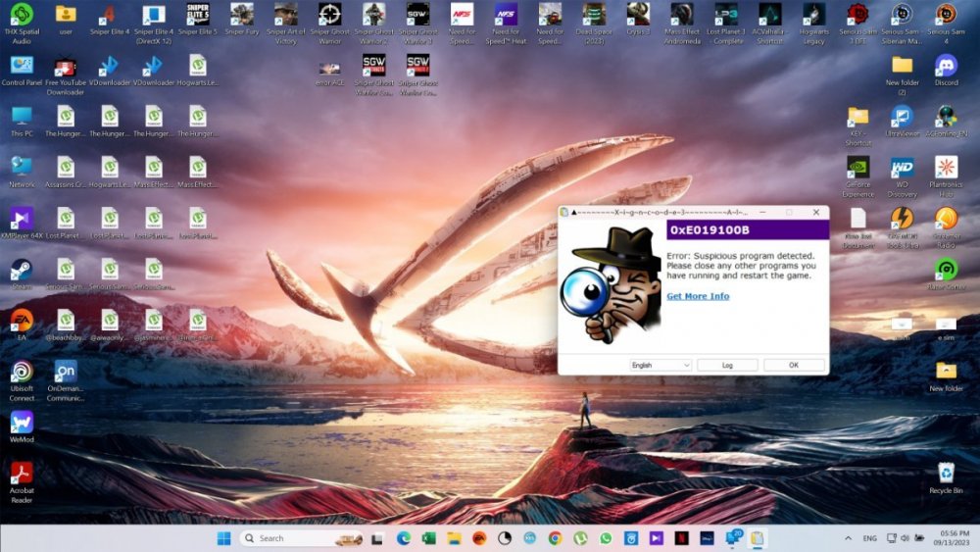980x552 pixels.
Task: Open Netflix from the taskbar
Action: (x=681, y=538)
